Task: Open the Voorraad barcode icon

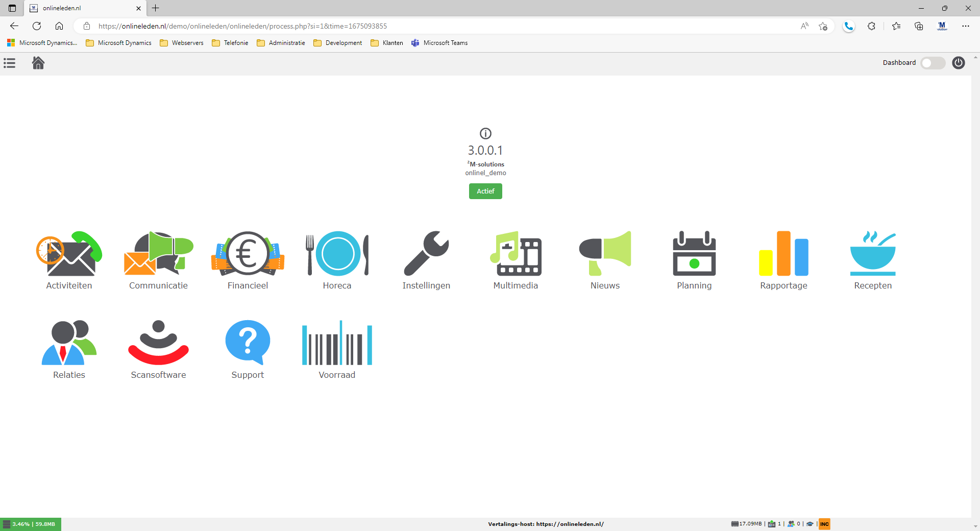Action: coord(337,343)
